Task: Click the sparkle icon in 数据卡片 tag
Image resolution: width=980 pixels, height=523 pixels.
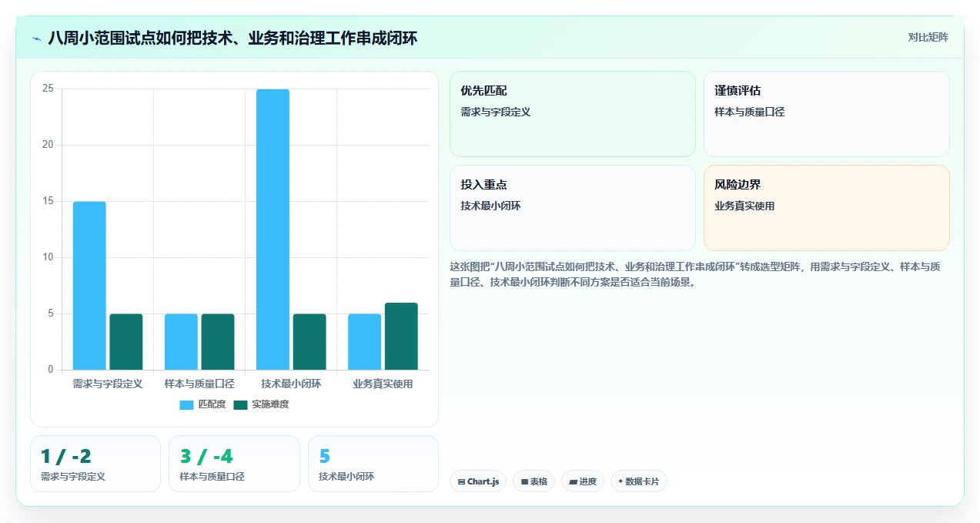Action: [x=620, y=481]
